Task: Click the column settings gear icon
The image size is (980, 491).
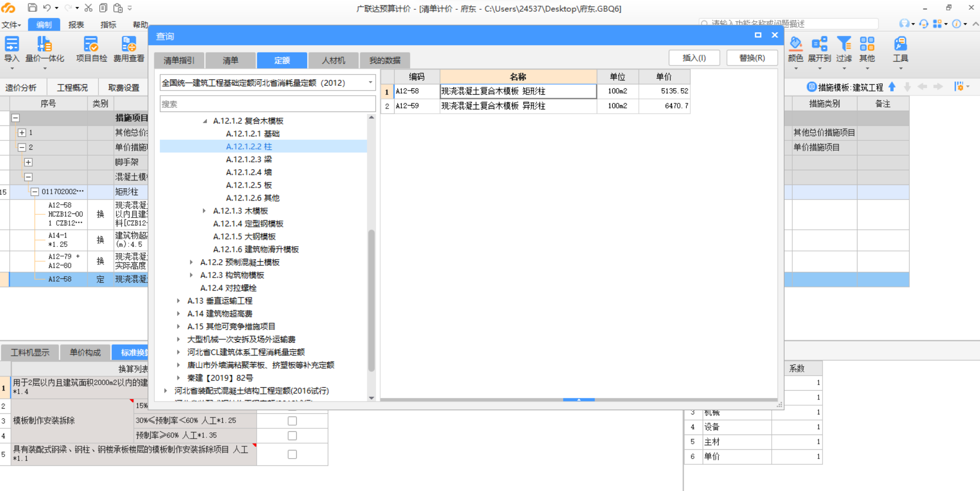Action: (x=959, y=86)
